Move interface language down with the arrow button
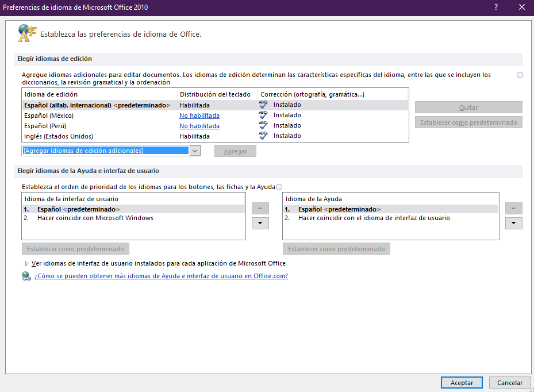 [260, 223]
